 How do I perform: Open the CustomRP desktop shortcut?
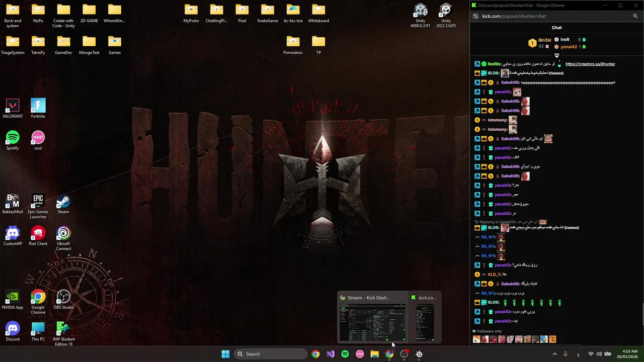[x=13, y=236]
